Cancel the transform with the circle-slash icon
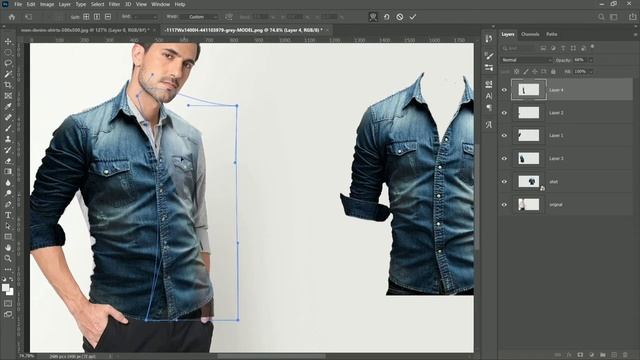Screen dimensions: 640x360 400,17
